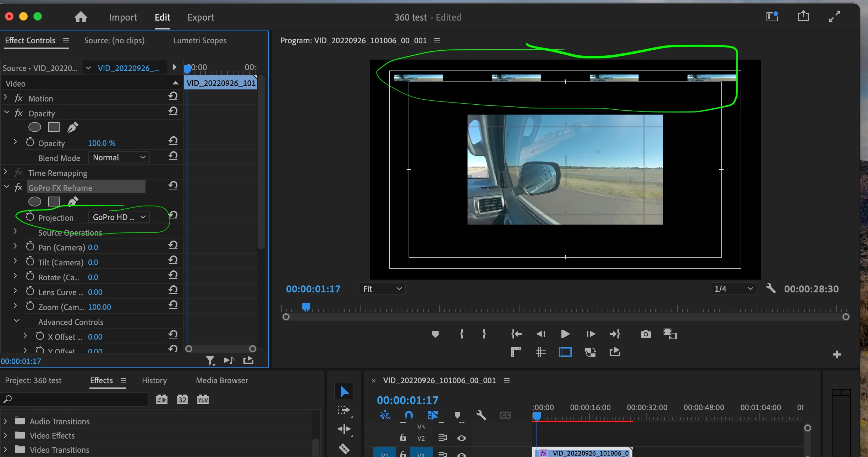This screenshot has height=457, width=868.
Task: Switch to the Import tab
Action: pyautogui.click(x=123, y=17)
